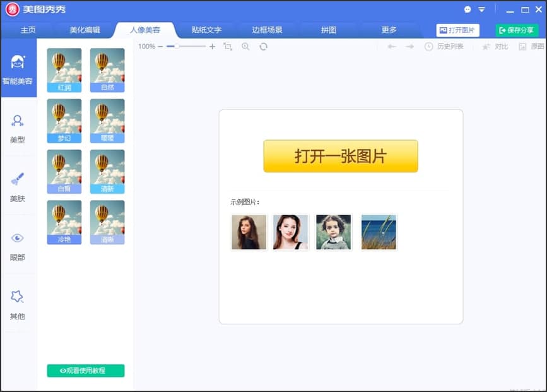Open the dropdown arrow in the title bar

click(481, 9)
